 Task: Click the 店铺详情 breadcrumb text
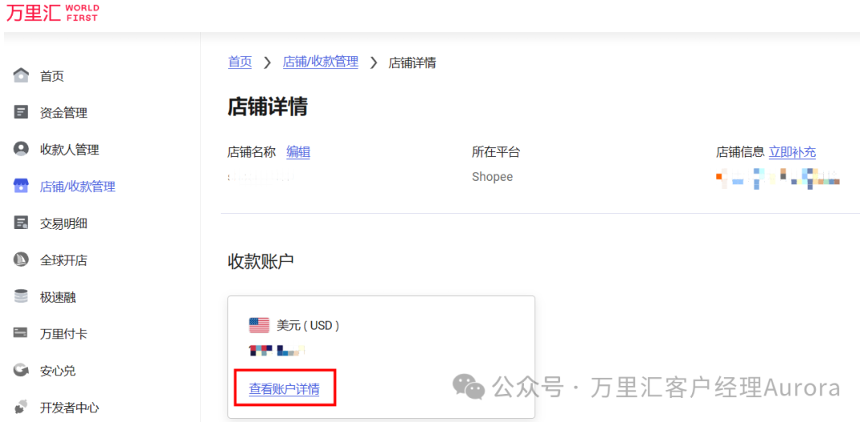[412, 63]
